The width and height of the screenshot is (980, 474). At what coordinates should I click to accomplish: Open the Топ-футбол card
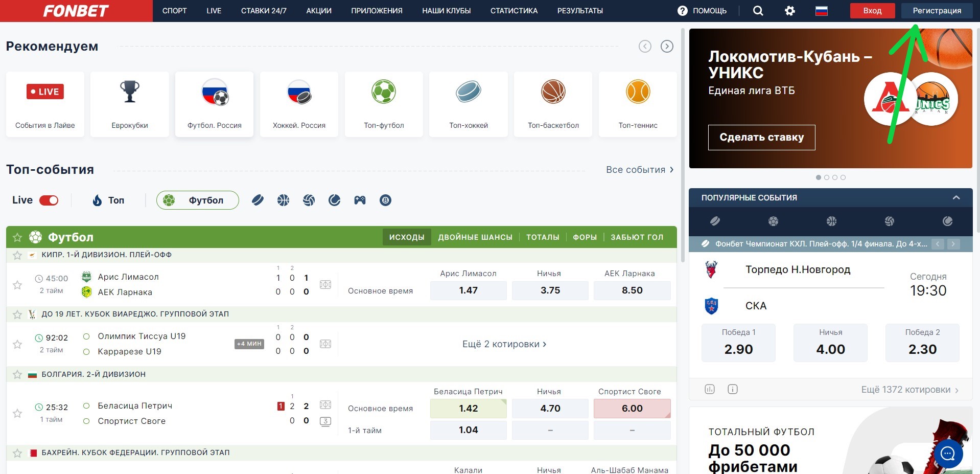(x=384, y=104)
